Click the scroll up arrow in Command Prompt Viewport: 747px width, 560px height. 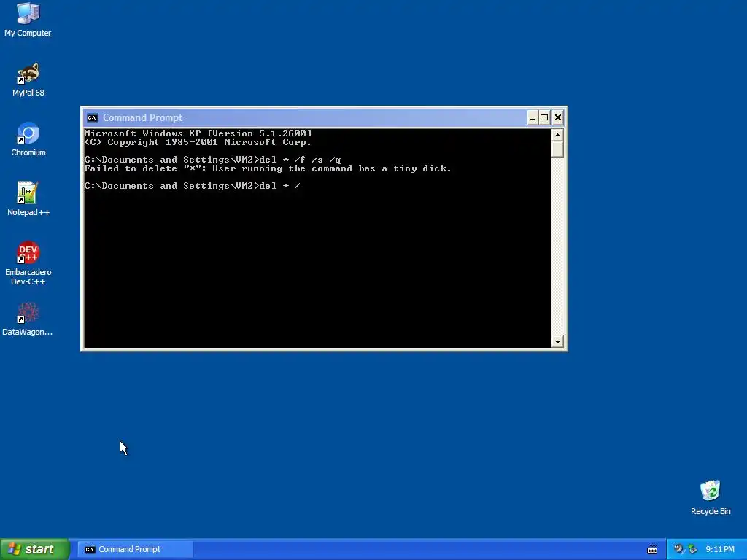coord(557,135)
